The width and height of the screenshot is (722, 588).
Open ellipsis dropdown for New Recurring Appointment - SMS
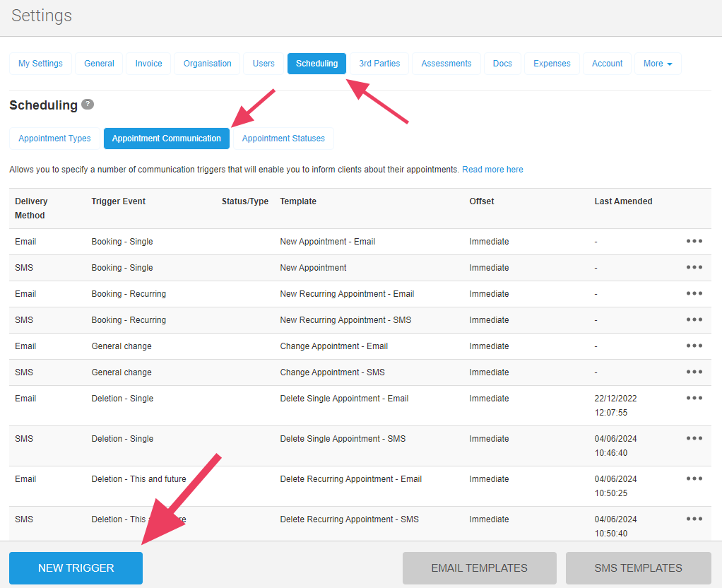coord(694,319)
